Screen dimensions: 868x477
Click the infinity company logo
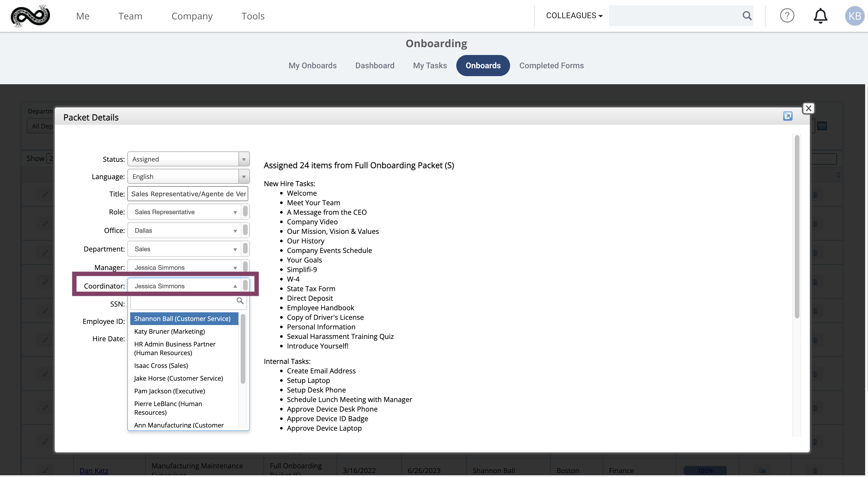pos(30,16)
